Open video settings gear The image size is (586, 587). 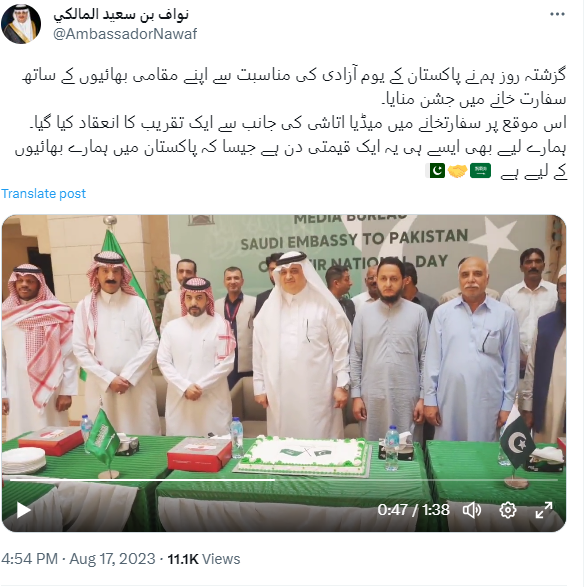click(x=508, y=510)
